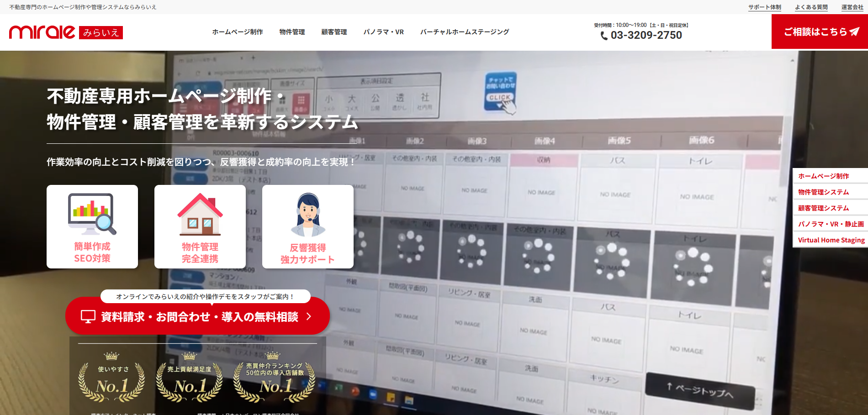Viewport: 868px width, 415px height.
Task: Open the バーチャルホームステージング menu item
Action: coord(465,32)
